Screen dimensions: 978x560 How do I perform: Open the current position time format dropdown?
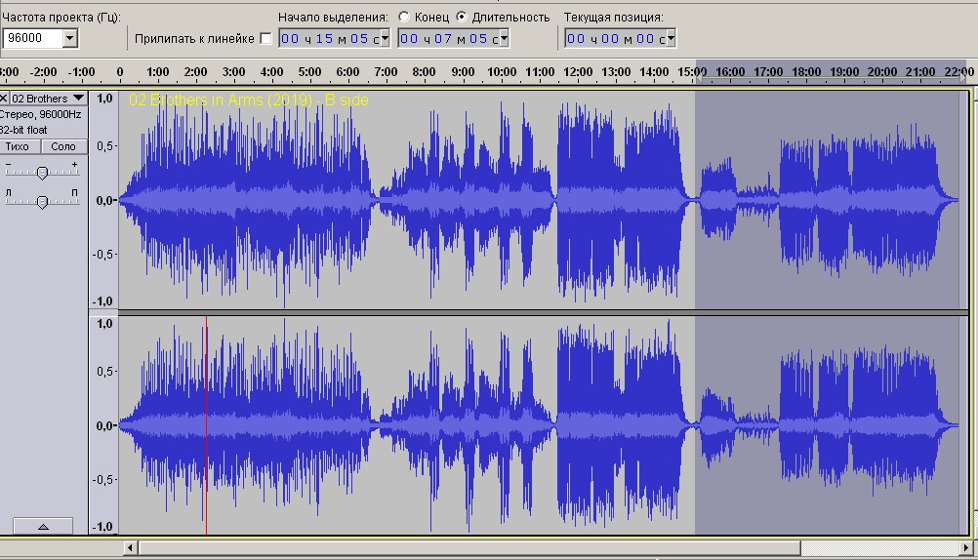670,38
